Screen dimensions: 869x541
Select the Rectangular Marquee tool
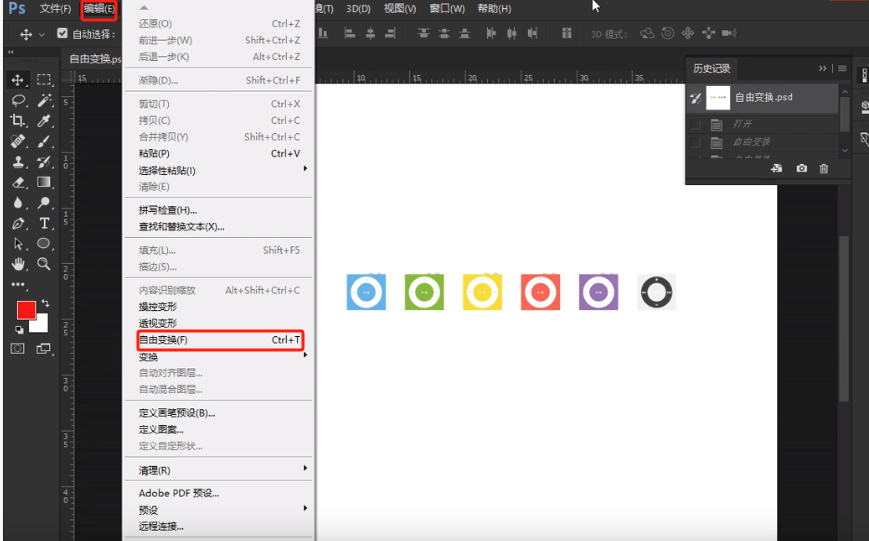click(43, 80)
